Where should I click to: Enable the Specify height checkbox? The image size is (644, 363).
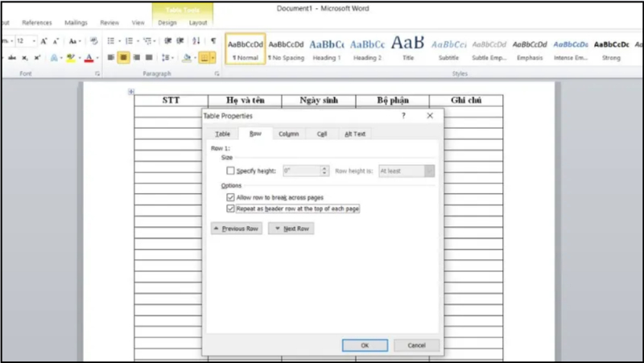pyautogui.click(x=230, y=171)
